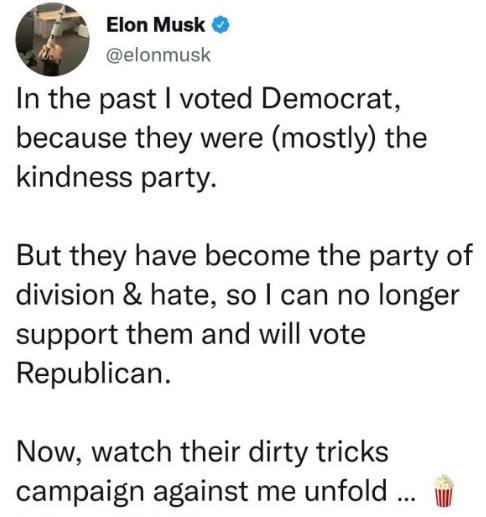Click the word 'Democrat,' in the tweet
486x517 pixels.
click(330, 99)
